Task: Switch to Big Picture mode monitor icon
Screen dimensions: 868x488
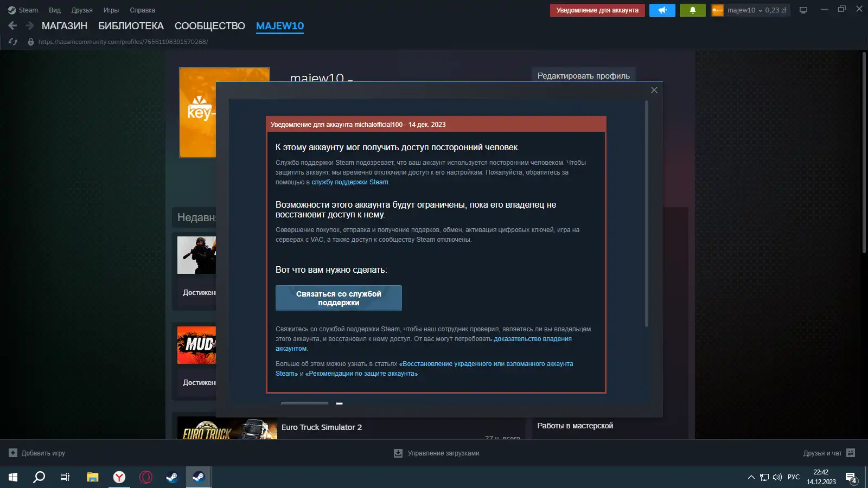Action: point(803,10)
